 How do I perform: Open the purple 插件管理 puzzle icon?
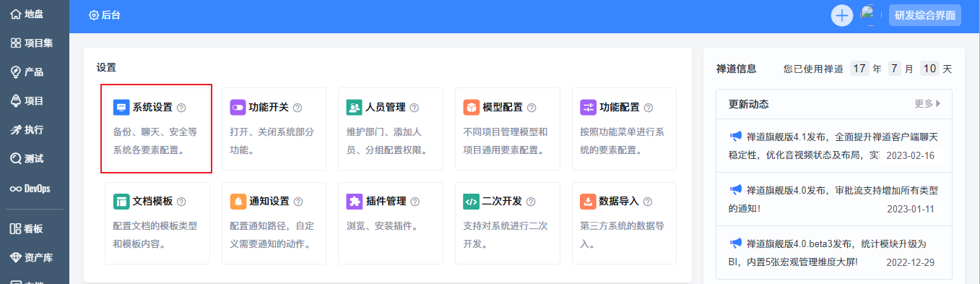coord(354,202)
